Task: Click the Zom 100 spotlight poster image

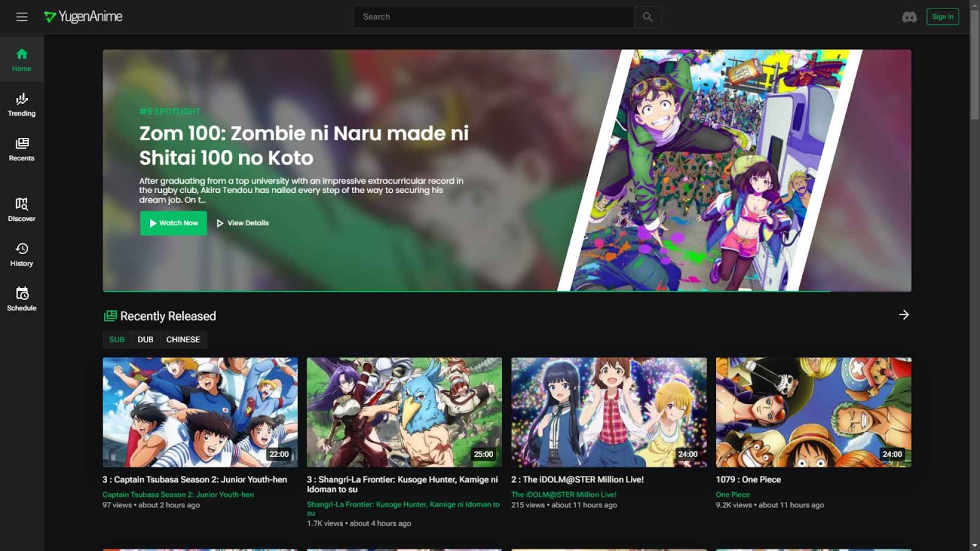Action: pyautogui.click(x=710, y=170)
